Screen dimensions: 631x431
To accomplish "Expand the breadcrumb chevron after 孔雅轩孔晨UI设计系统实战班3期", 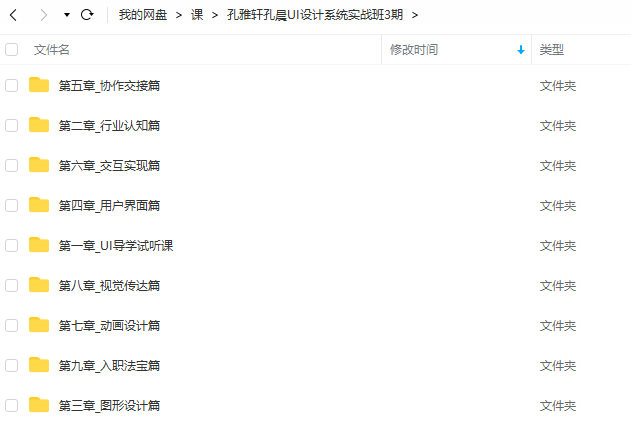I will point(415,15).
